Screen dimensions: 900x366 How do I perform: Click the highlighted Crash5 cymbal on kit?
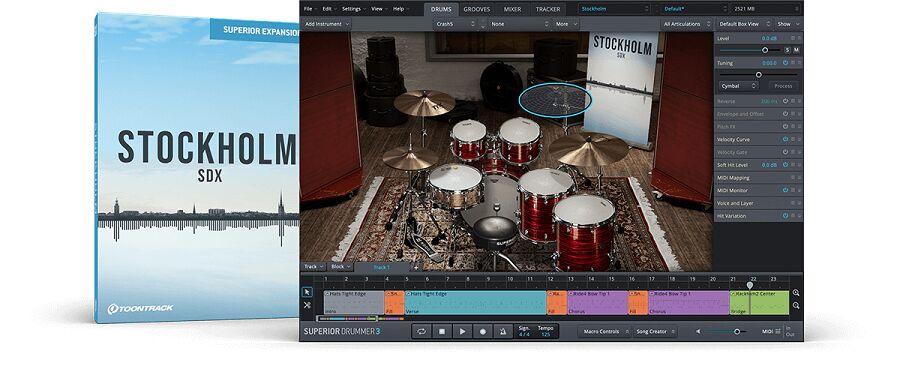tap(554, 99)
